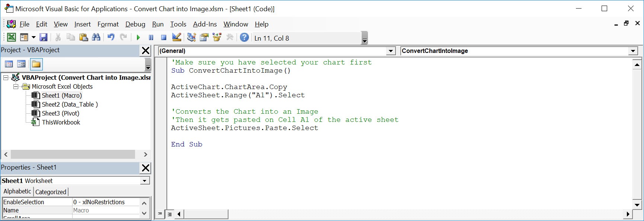Image resolution: width=644 pixels, height=221 pixels.
Task: Close the Properties - Sheet1 panel
Action: (x=146, y=168)
